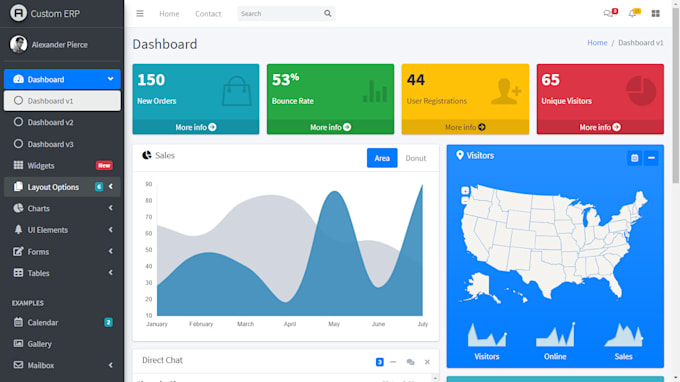Click the grid control sidebar icon
Viewport: 680px width, 382px height.
[x=655, y=13]
